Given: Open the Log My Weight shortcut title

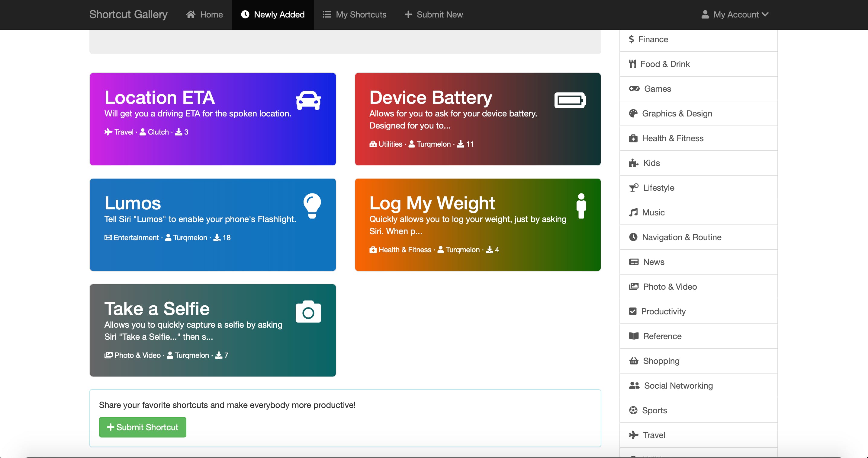Looking at the screenshot, I should point(432,203).
